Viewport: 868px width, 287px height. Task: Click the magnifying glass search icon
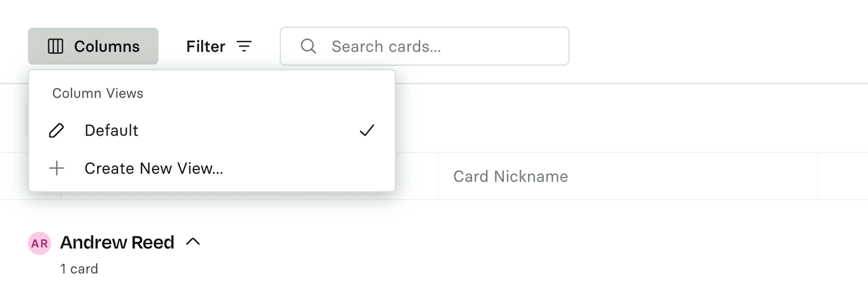pos(308,46)
